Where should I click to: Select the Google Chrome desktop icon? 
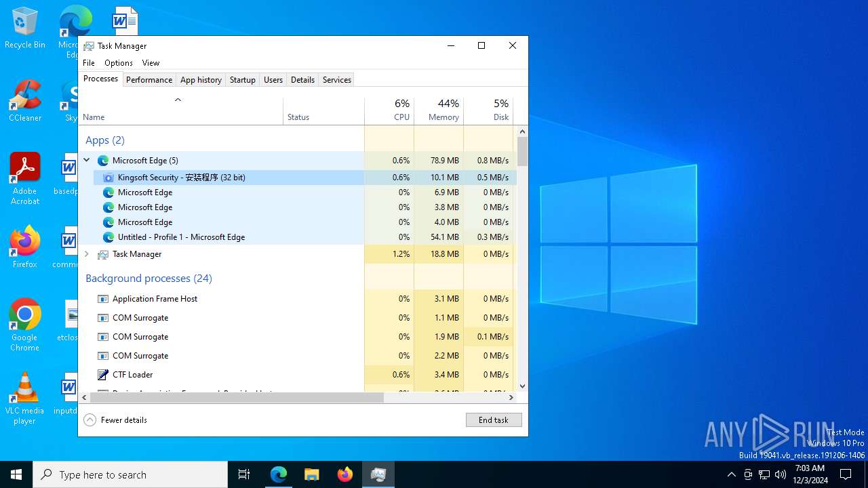click(x=25, y=325)
